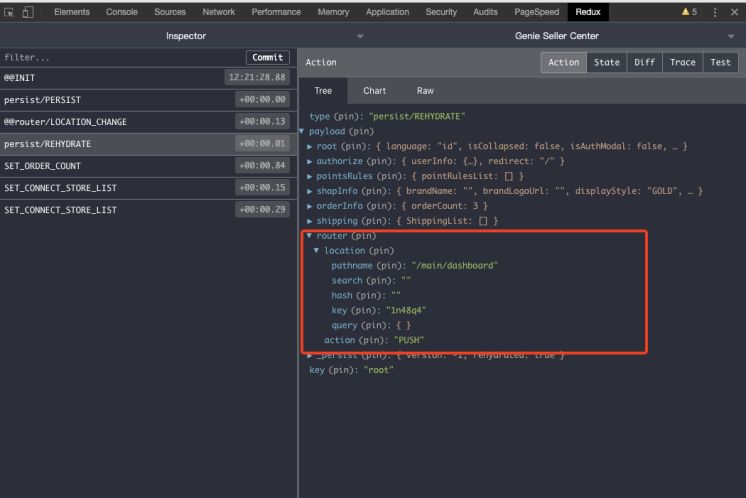Click pin next to hash
The width and height of the screenshot is (746, 498).
click(x=371, y=295)
